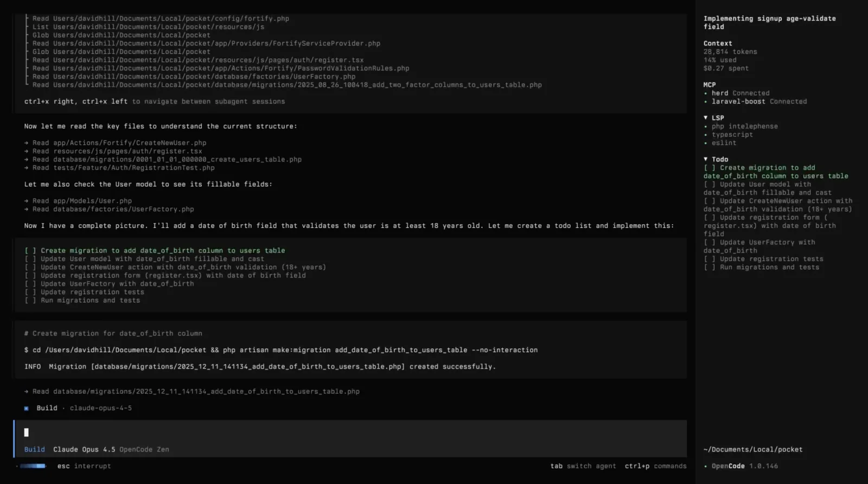Click the arrow icon before Read app/Models/User.php
Viewport: 868px width, 484px height.
click(26, 201)
